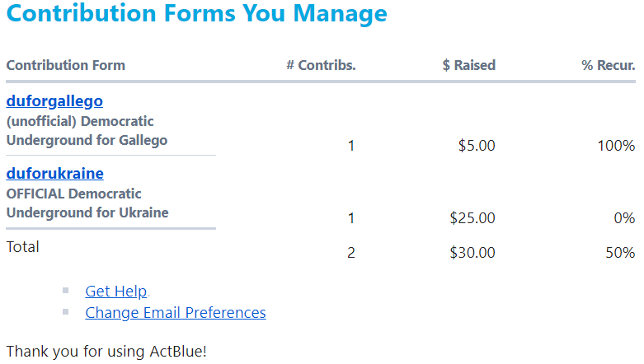Screen dimensions: 644x364
Task: Select the $25.00 raised amount
Action: 472,218
